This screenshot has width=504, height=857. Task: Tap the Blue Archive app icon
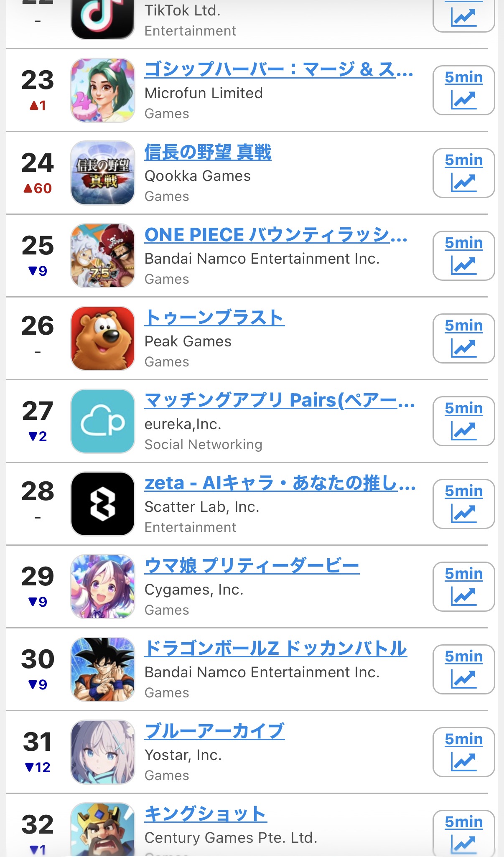click(x=103, y=752)
